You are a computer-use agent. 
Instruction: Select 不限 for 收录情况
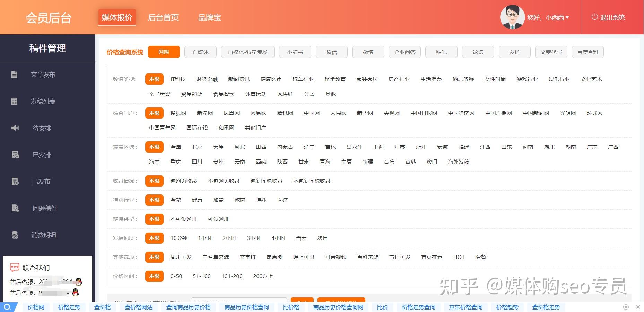tap(154, 181)
